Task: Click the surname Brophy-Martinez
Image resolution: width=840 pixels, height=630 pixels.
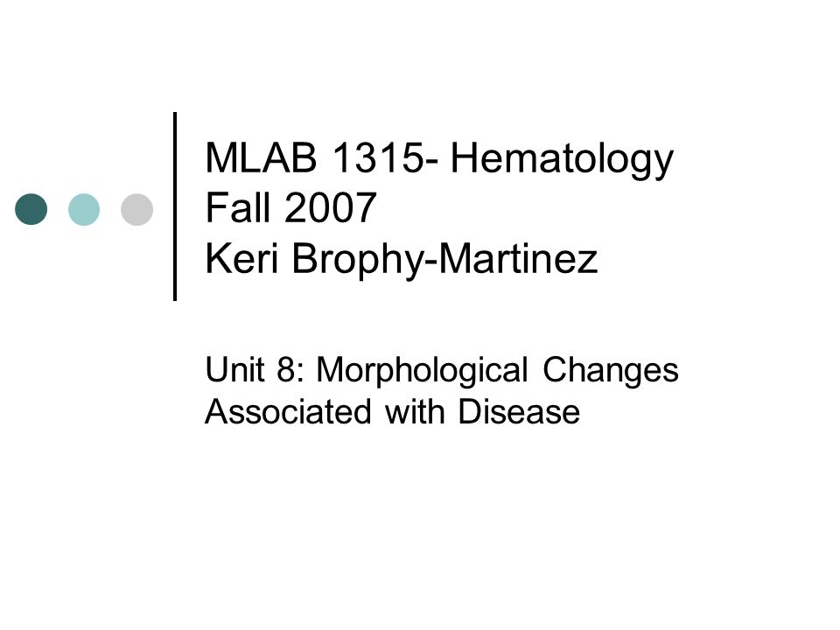Action: pyautogui.click(x=444, y=260)
